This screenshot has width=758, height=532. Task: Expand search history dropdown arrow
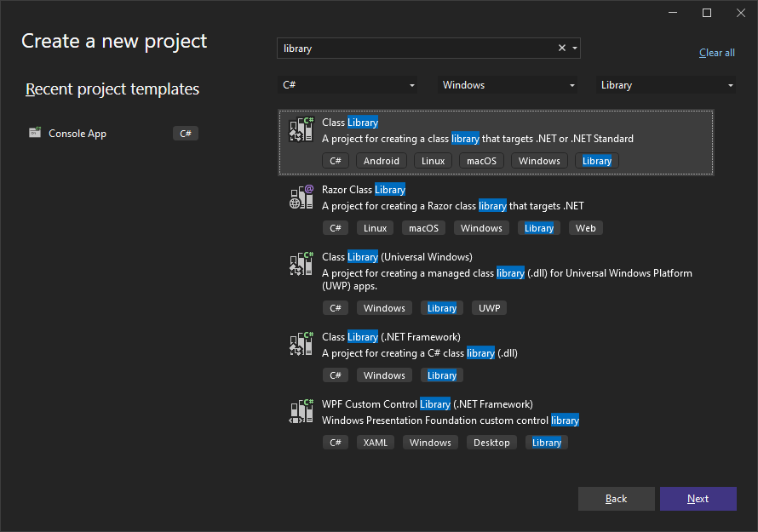(575, 49)
